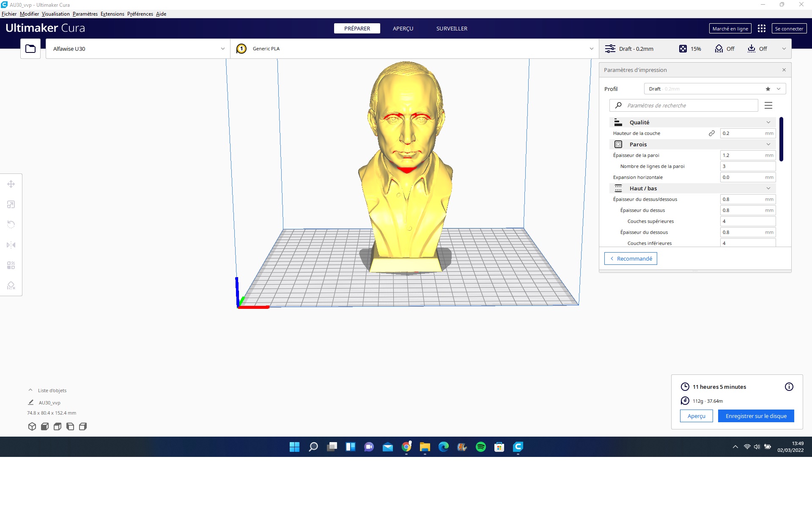Open the Alfawise U30 printer dropdown

[138, 49]
